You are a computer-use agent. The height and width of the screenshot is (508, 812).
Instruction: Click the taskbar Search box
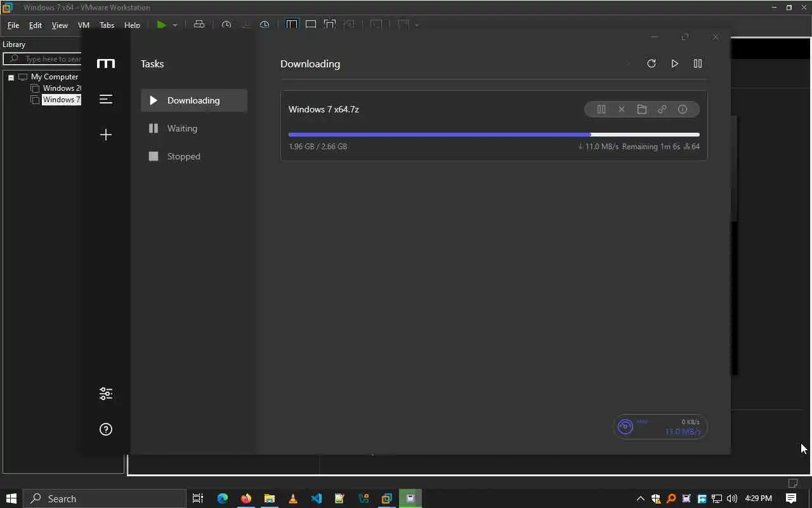(105, 498)
